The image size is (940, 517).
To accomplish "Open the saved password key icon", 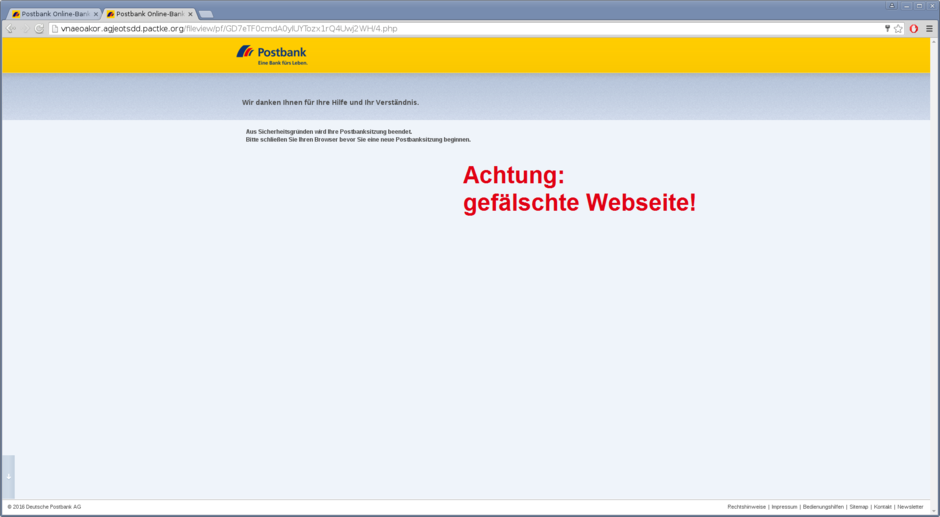I will click(x=887, y=28).
